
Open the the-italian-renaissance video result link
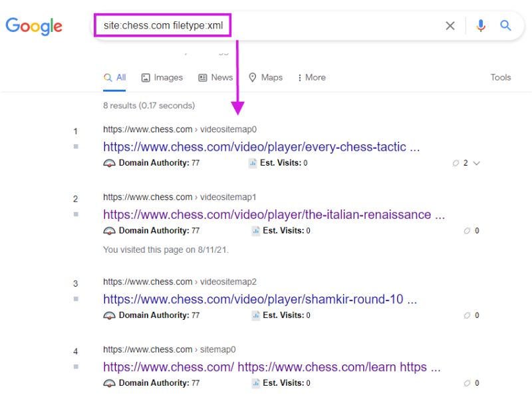tap(274, 215)
